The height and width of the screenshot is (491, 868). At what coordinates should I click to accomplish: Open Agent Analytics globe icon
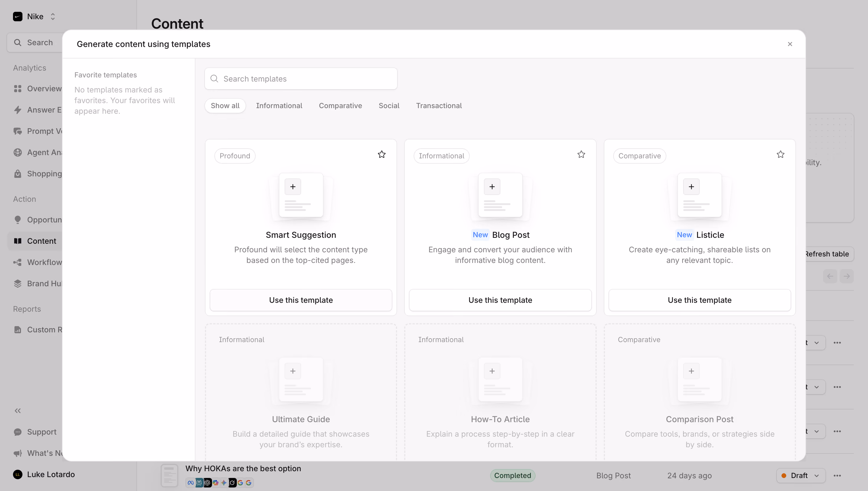click(x=17, y=152)
